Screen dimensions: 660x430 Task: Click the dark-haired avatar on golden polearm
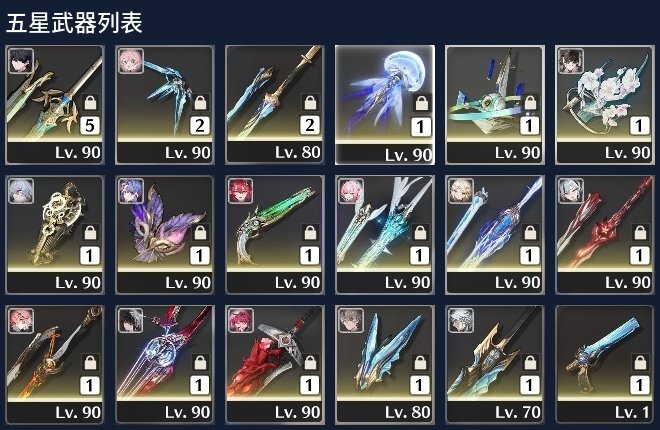tap(21, 61)
